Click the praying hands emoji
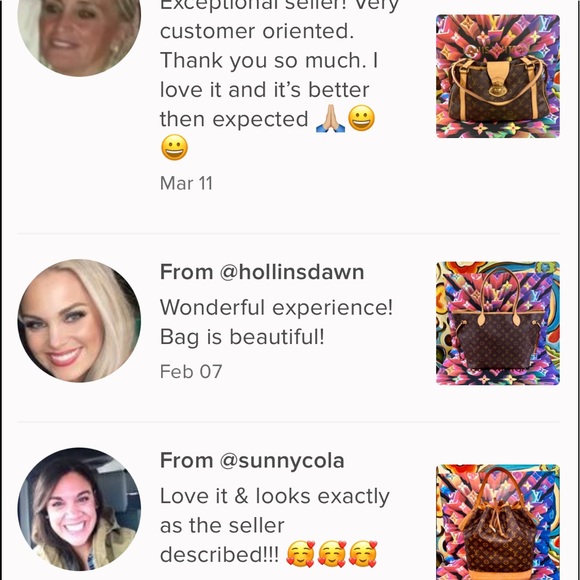 pyautogui.click(x=330, y=118)
